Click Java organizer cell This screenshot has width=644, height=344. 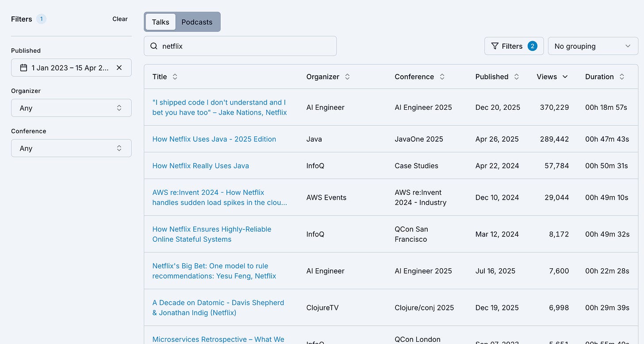tap(314, 139)
